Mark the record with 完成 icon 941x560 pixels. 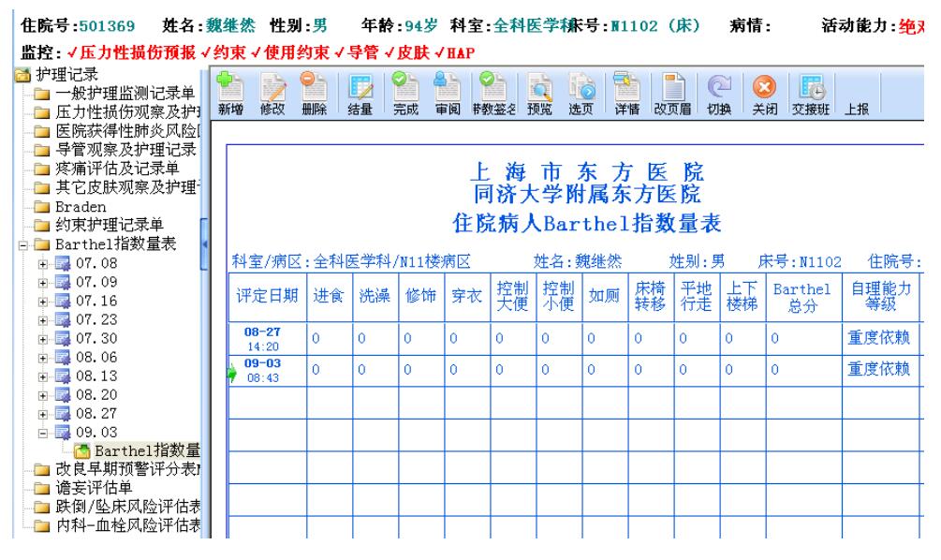tap(405, 94)
